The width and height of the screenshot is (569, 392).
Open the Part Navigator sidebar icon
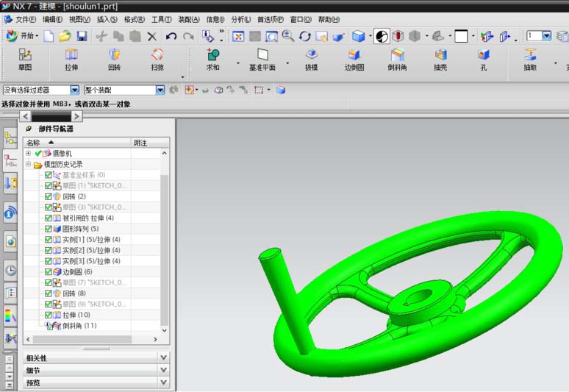click(10, 160)
